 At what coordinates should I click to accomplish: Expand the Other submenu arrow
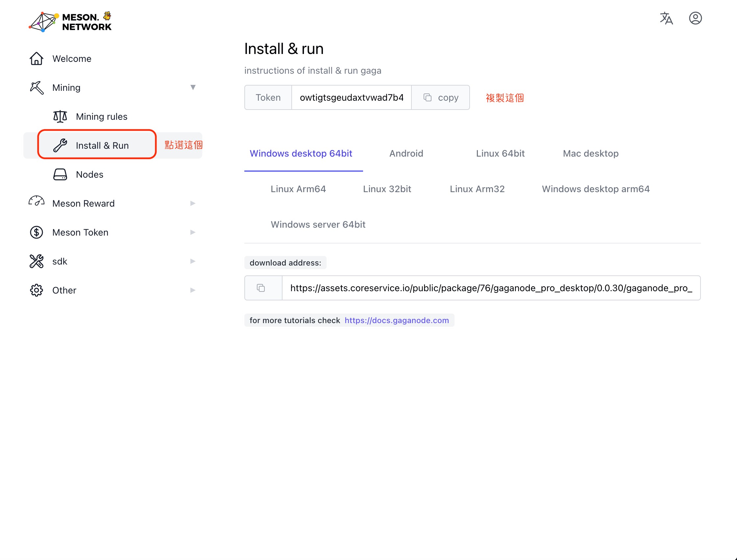(x=193, y=290)
